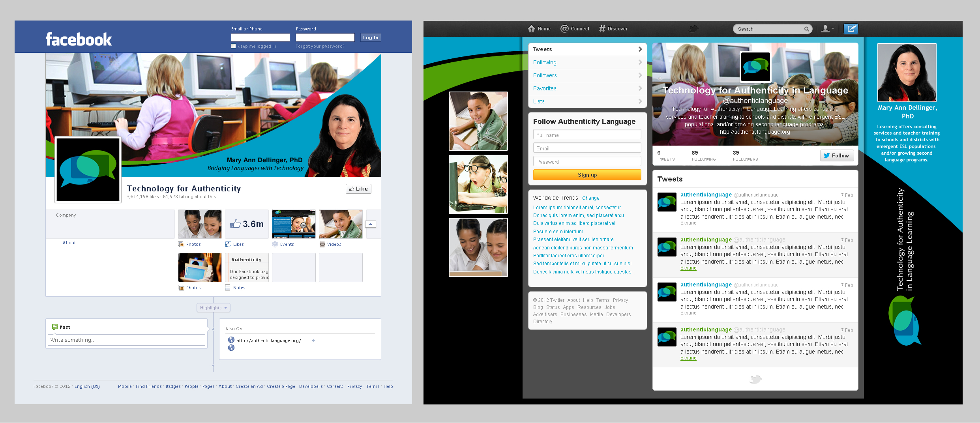Image resolution: width=980 pixels, height=423 pixels.
Task: Click the Twitter compose tweet icon
Action: pos(851,29)
